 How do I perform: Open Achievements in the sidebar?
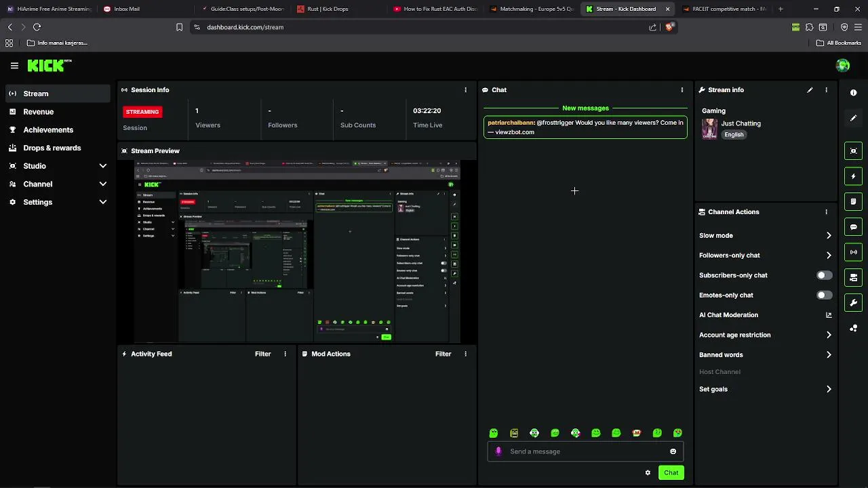click(x=58, y=129)
